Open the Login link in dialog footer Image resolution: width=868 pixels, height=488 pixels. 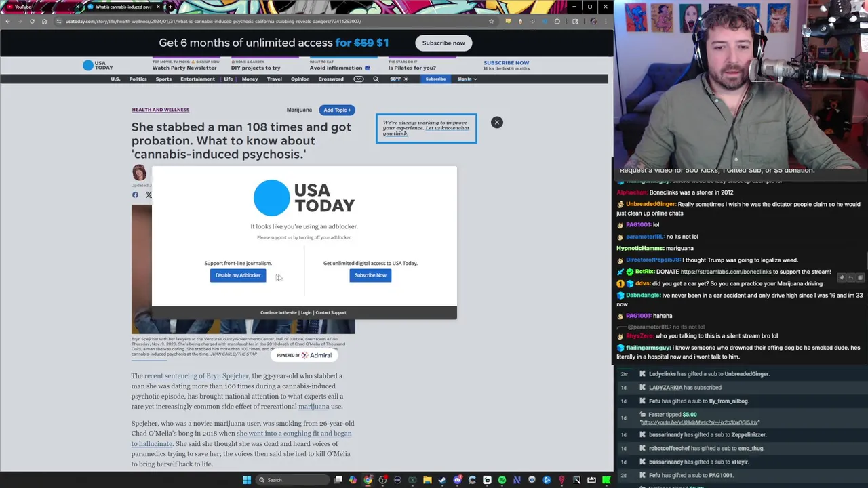coord(306,313)
